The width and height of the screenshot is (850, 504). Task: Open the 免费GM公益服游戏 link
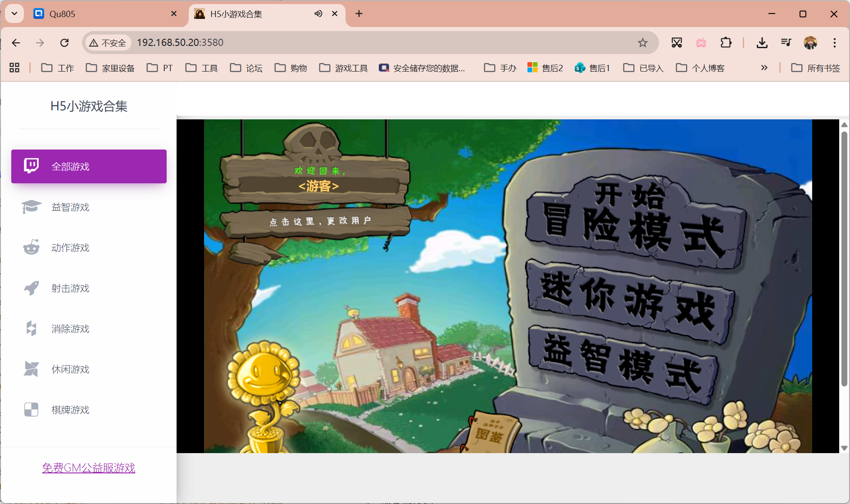tap(88, 468)
